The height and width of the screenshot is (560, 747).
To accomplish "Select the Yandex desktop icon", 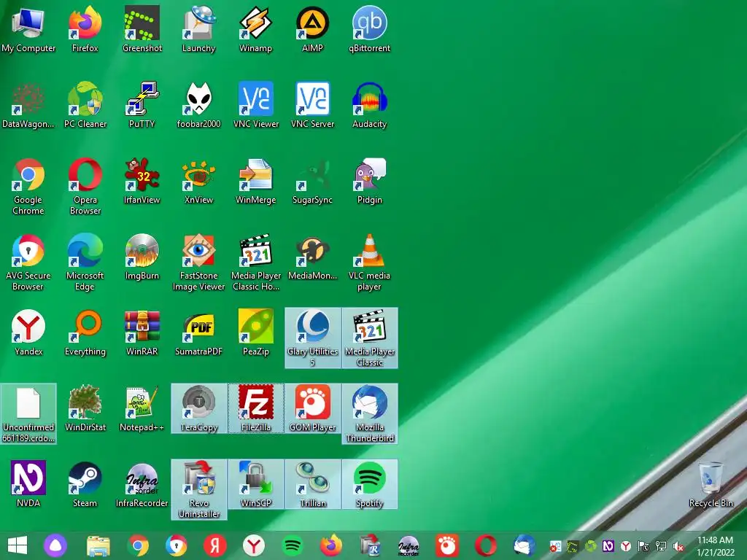I will [x=28, y=332].
